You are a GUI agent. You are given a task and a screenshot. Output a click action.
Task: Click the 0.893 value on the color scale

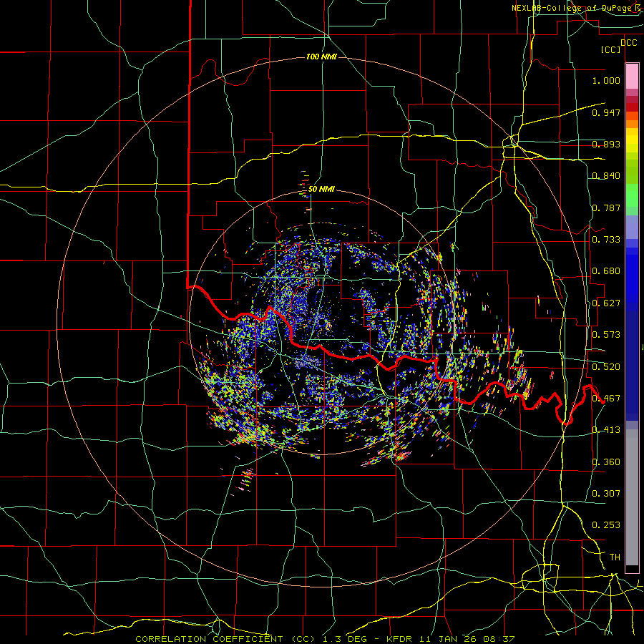pos(606,144)
